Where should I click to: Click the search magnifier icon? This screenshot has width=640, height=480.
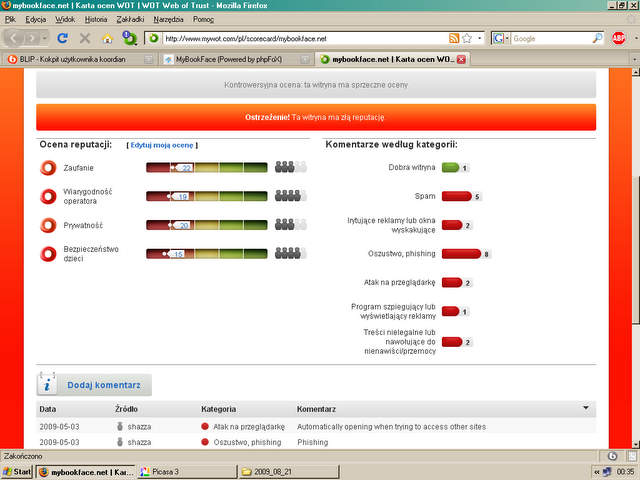[597, 38]
